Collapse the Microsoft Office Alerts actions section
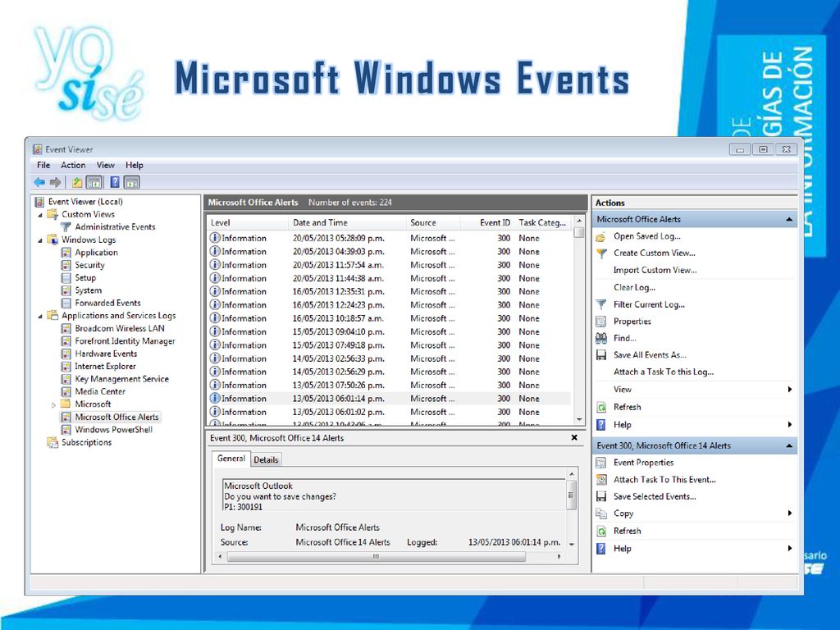Image resolution: width=840 pixels, height=630 pixels. click(789, 220)
